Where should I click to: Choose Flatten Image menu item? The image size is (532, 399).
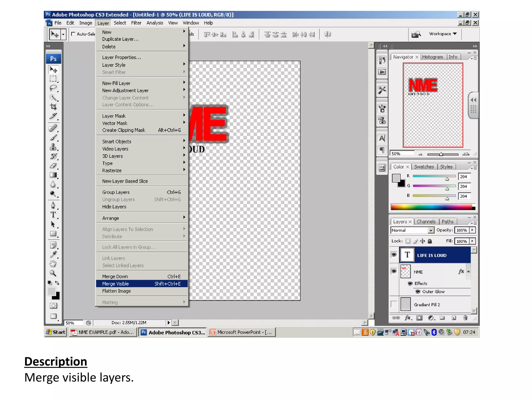[x=142, y=291]
